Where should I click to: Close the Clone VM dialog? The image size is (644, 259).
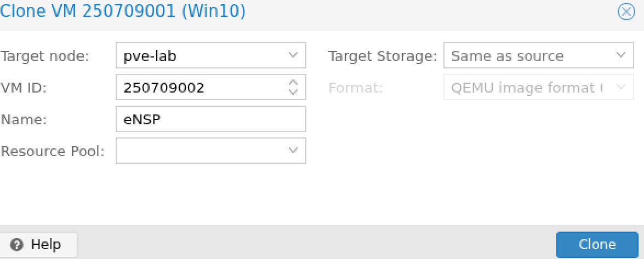click(x=626, y=11)
